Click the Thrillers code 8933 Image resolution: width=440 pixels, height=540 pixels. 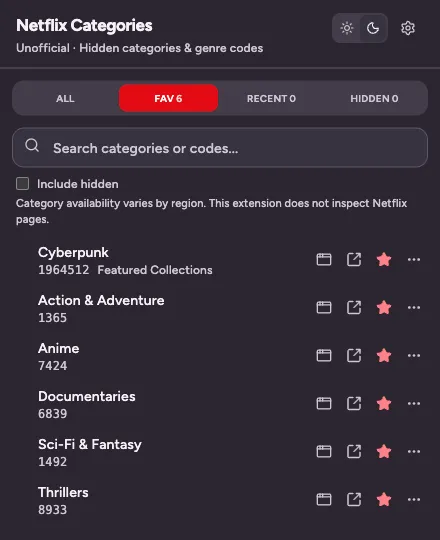pyautogui.click(x=52, y=510)
